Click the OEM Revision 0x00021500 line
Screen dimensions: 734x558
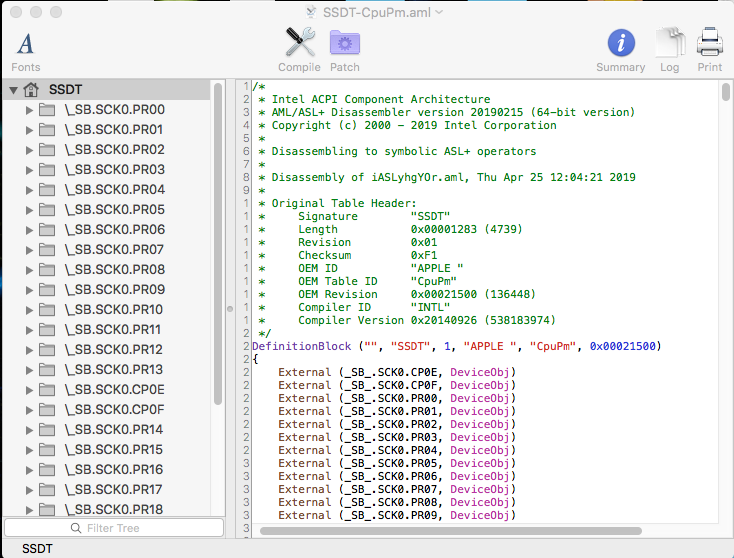pos(417,294)
